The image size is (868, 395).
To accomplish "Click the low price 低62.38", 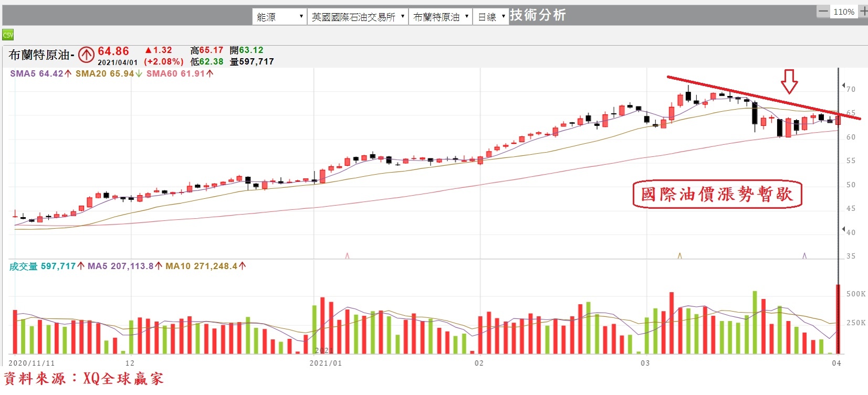I will click(207, 62).
